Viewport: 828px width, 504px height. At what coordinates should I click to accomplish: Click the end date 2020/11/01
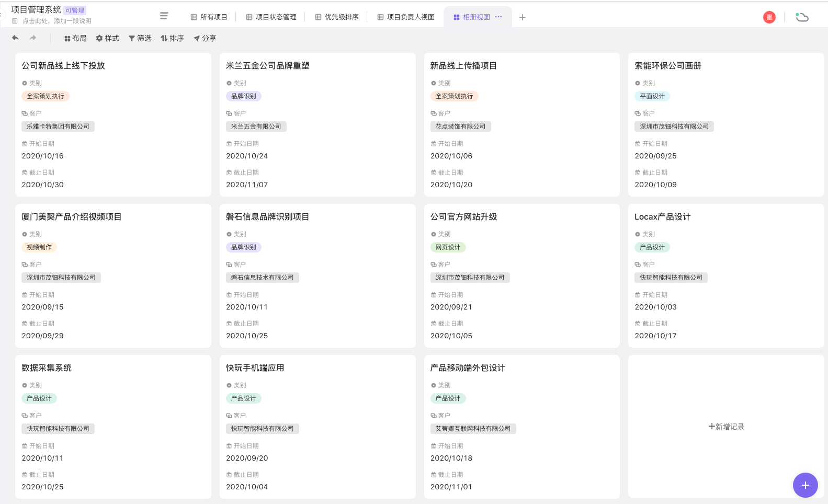click(451, 487)
